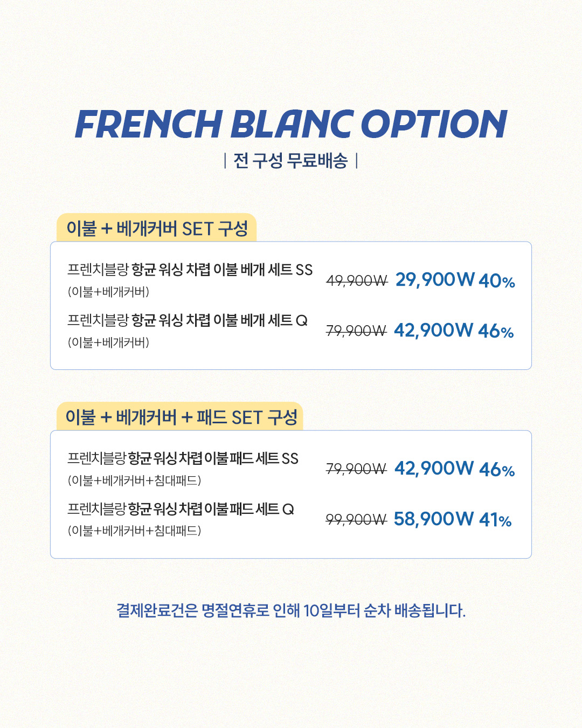The height and width of the screenshot is (728, 582).
Task: Open the 차렵 이불 베개 세트 Q product name
Action: coord(187,320)
